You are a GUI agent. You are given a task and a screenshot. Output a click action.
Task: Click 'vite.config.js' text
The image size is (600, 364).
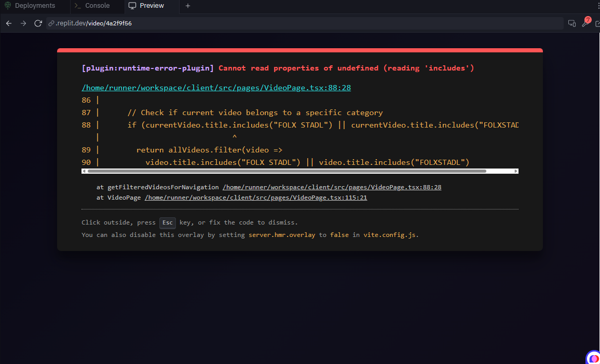390,235
